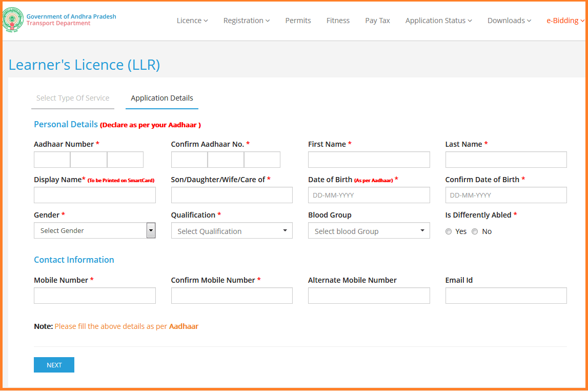Click third Confirm Aadhaar No. segment box
This screenshot has height=391, width=588.
coord(262,160)
